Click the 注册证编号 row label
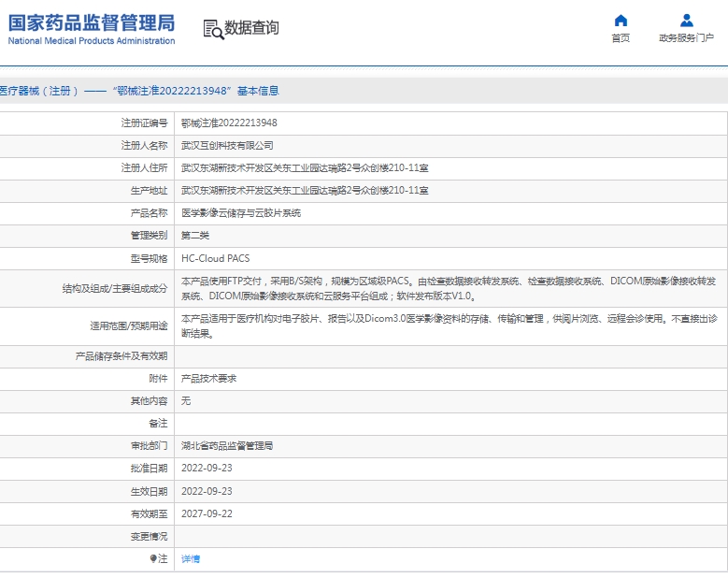The width and height of the screenshot is (728, 578). pos(145,123)
